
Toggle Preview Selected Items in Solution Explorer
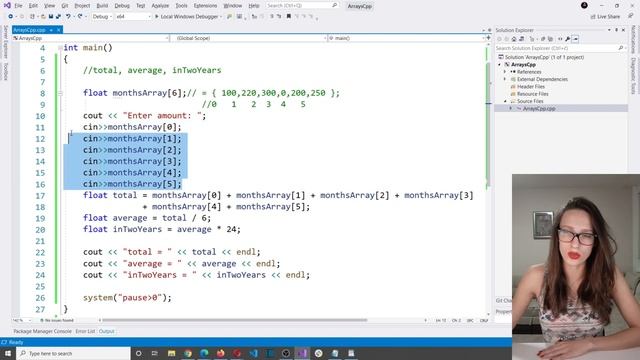point(576,39)
